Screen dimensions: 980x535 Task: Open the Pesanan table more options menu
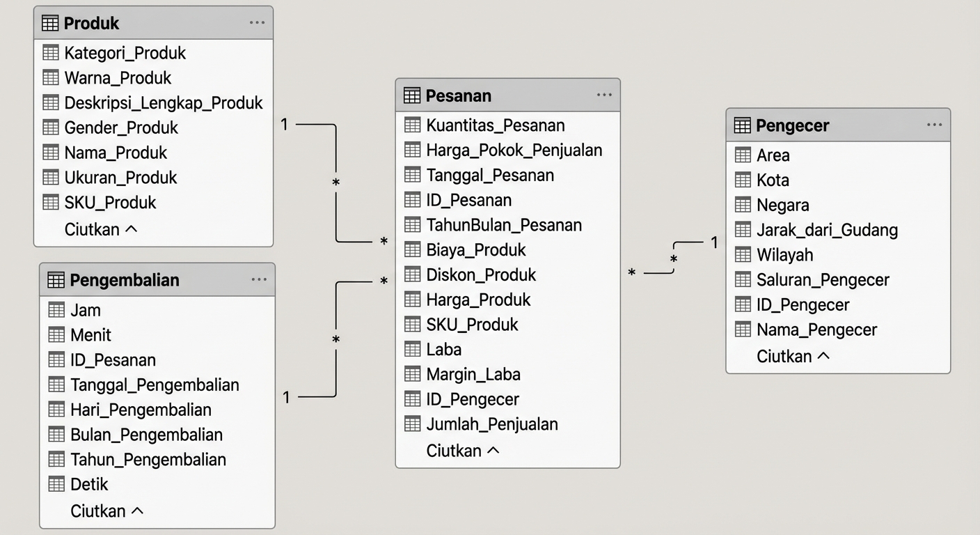[x=603, y=94]
